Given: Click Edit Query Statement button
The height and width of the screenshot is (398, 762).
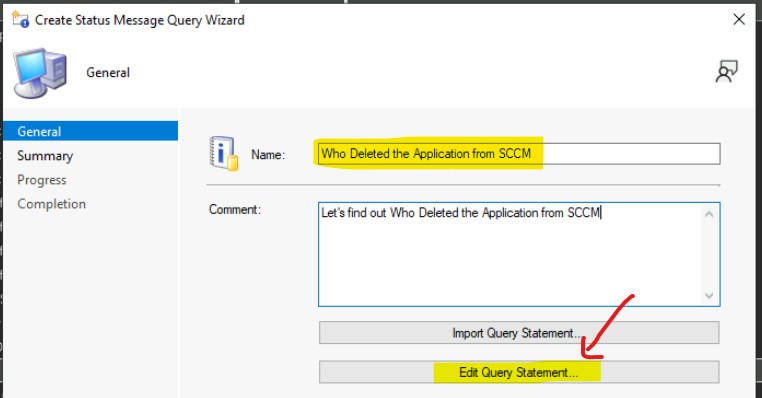Looking at the screenshot, I should point(519,372).
